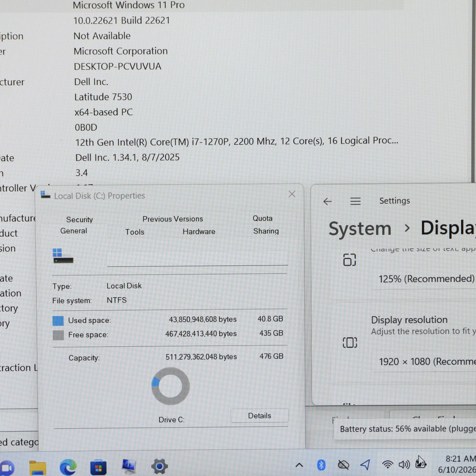Click the volume speaker tray icon

click(404, 464)
